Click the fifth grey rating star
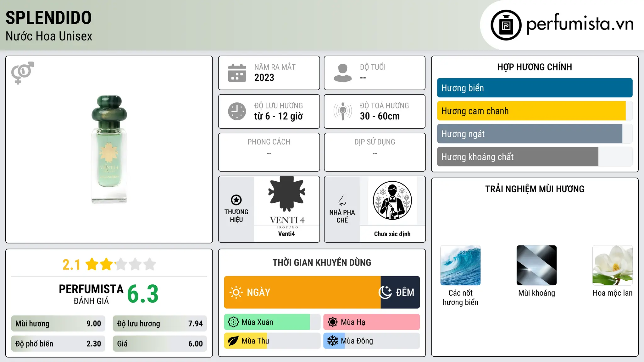 150,264
